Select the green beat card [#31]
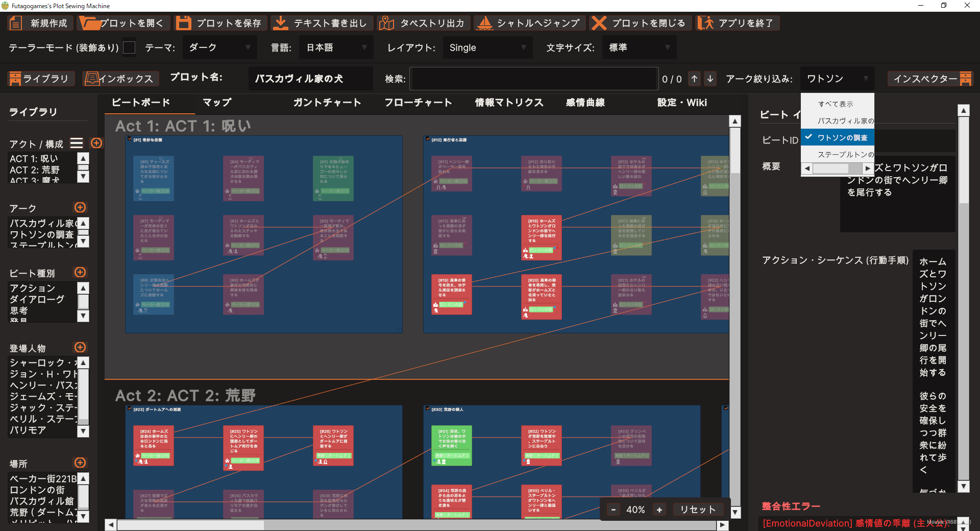This screenshot has height=531, width=980. point(452,446)
